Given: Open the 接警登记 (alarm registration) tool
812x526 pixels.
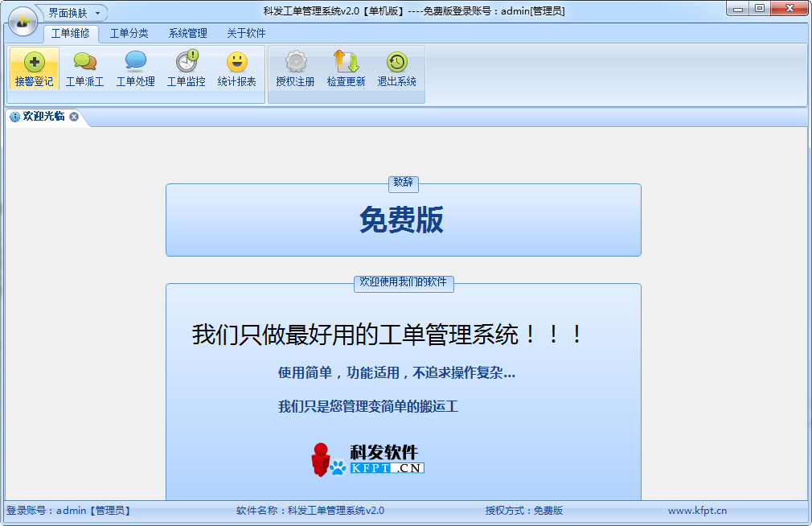Looking at the screenshot, I should (x=33, y=68).
